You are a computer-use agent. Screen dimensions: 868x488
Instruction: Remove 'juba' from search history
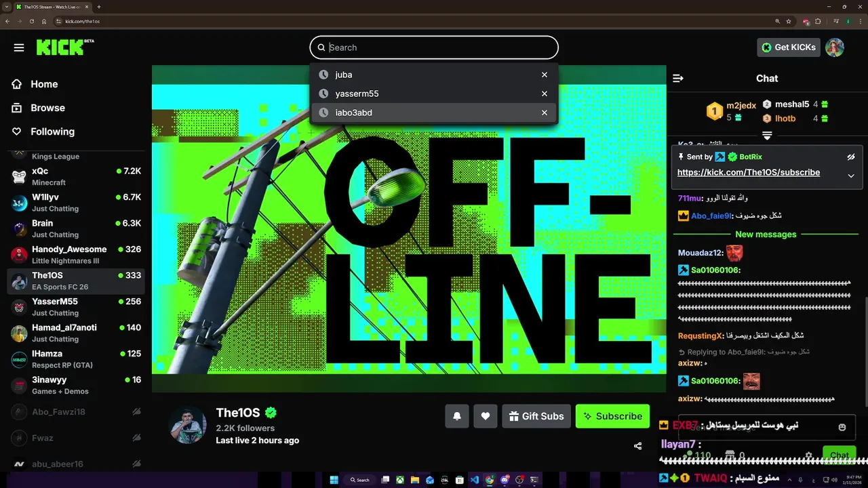pyautogui.click(x=545, y=75)
